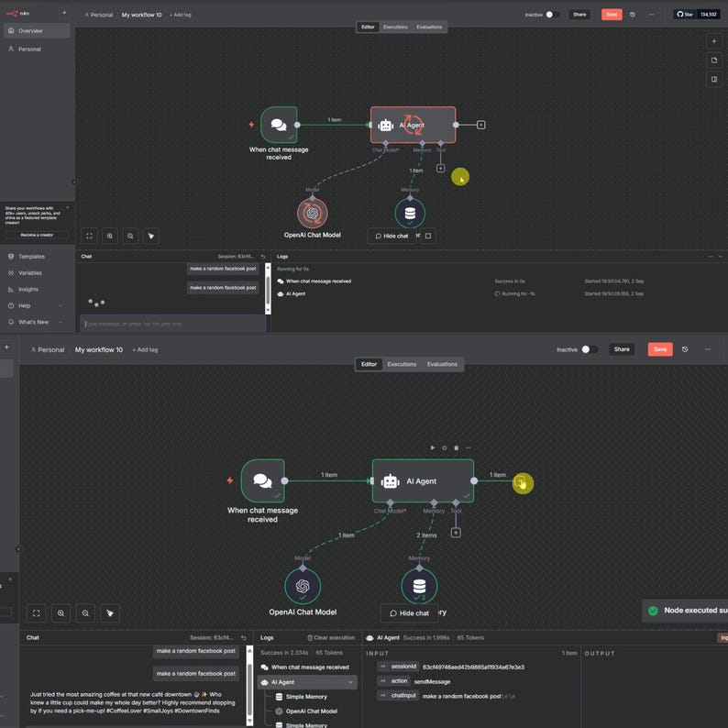The image size is (728, 728).
Task: Open the three-dot workflow menu in the upper view
Action: pyautogui.click(x=651, y=15)
